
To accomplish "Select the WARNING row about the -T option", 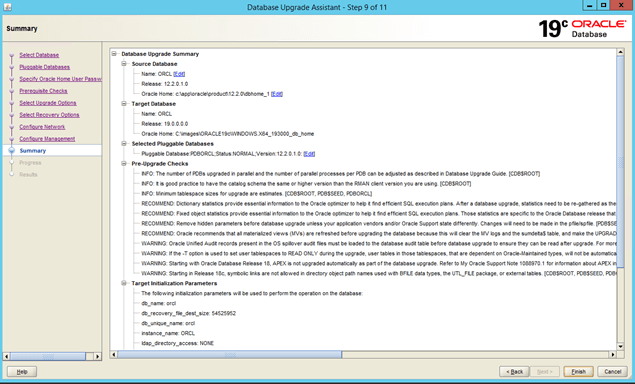I will pos(379,254).
